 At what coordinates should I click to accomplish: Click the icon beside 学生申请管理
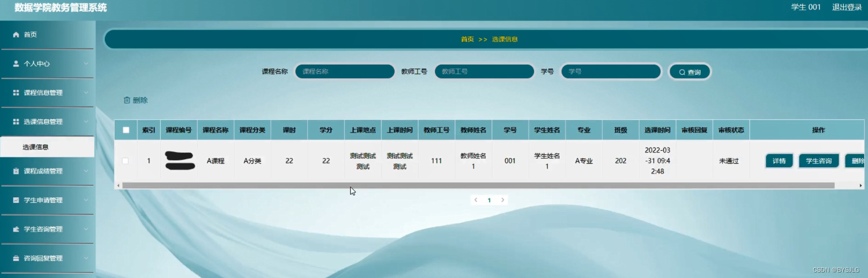[16, 200]
